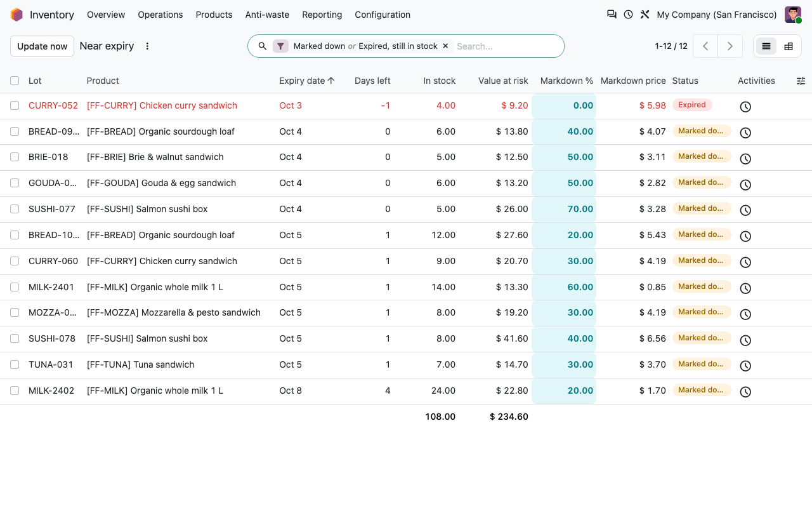Open the Products menu
The height and width of the screenshot is (508, 812).
[214, 15]
